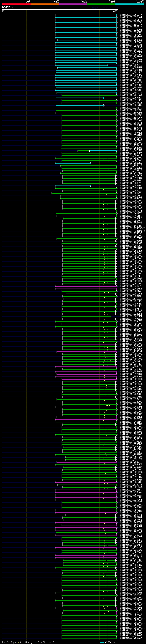
Task: Select label UniRef100_P50432
Action: pyautogui.click(x=131, y=296)
